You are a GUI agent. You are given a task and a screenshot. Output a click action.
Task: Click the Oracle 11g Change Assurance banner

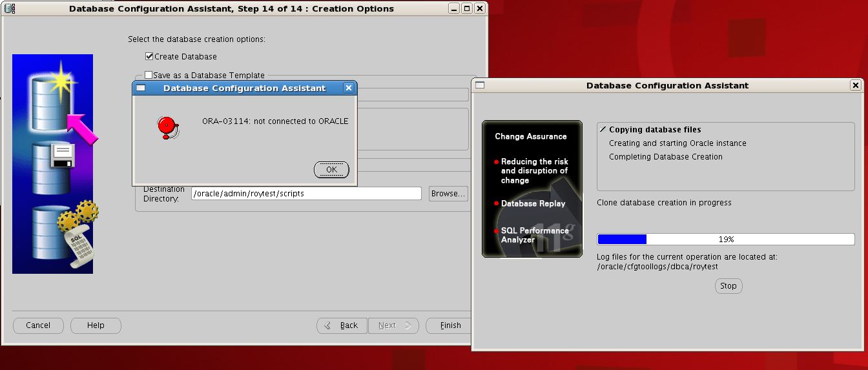click(x=532, y=189)
